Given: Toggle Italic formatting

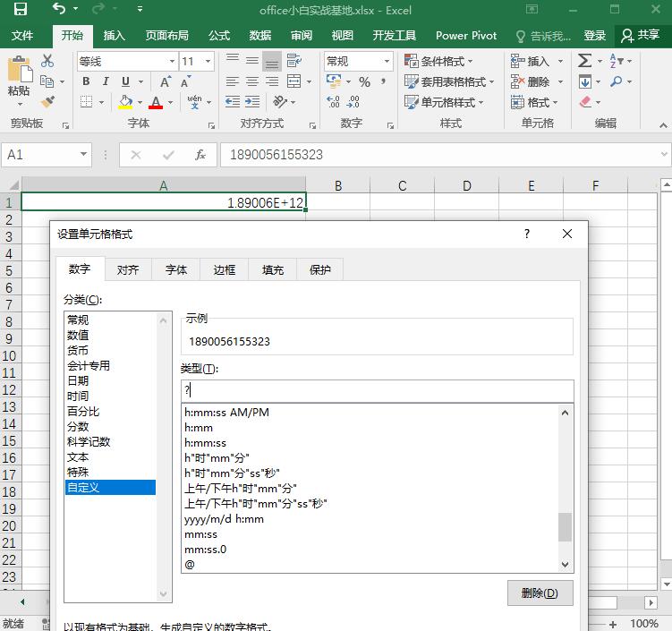Looking at the screenshot, I should [106, 81].
